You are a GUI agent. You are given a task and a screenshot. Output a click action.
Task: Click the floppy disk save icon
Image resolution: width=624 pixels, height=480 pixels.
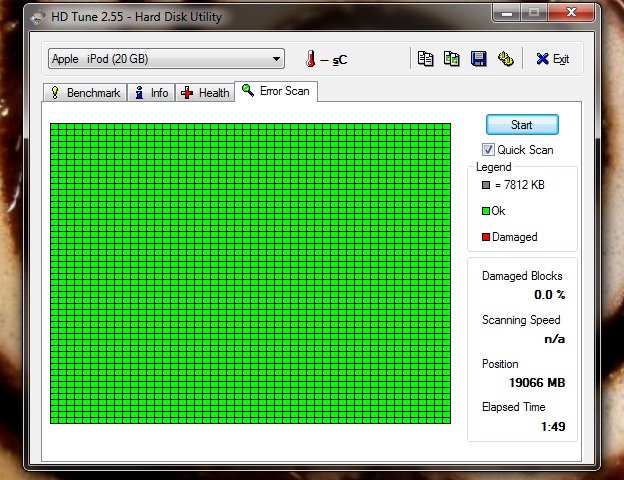pyautogui.click(x=479, y=59)
